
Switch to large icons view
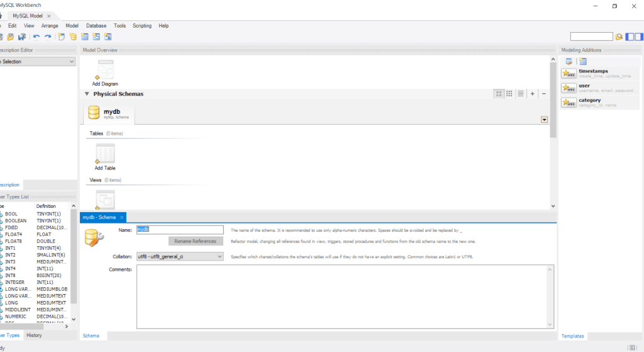point(499,94)
